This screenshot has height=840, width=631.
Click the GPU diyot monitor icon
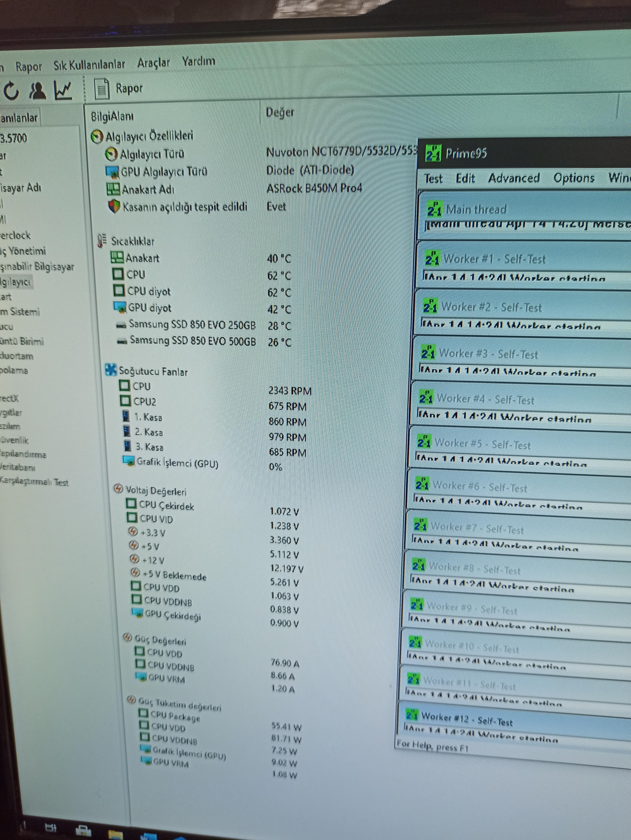[x=120, y=307]
